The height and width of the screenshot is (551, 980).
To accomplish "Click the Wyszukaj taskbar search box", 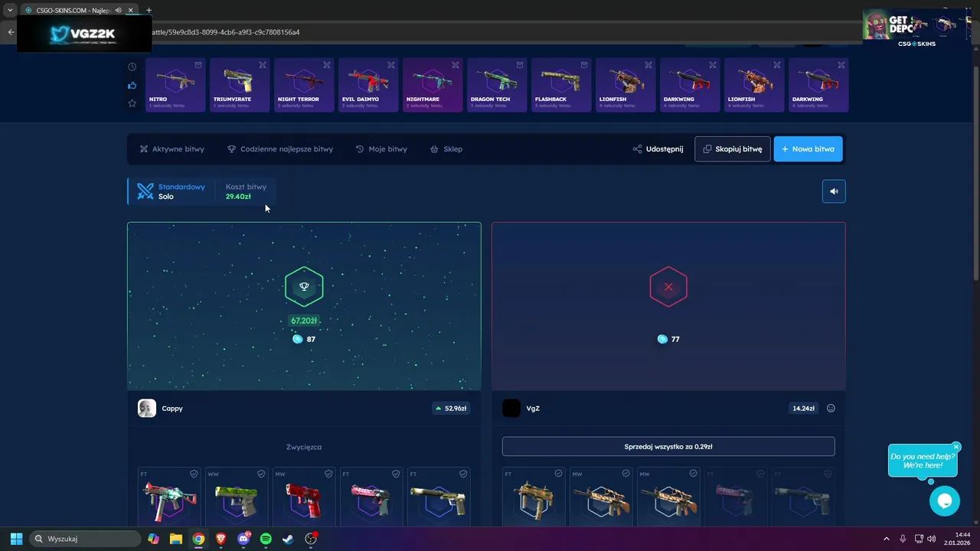I will [x=84, y=539].
